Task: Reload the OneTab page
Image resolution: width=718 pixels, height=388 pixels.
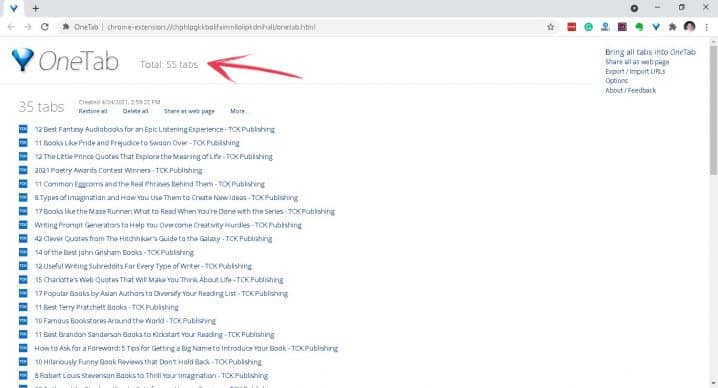Action: (44, 27)
